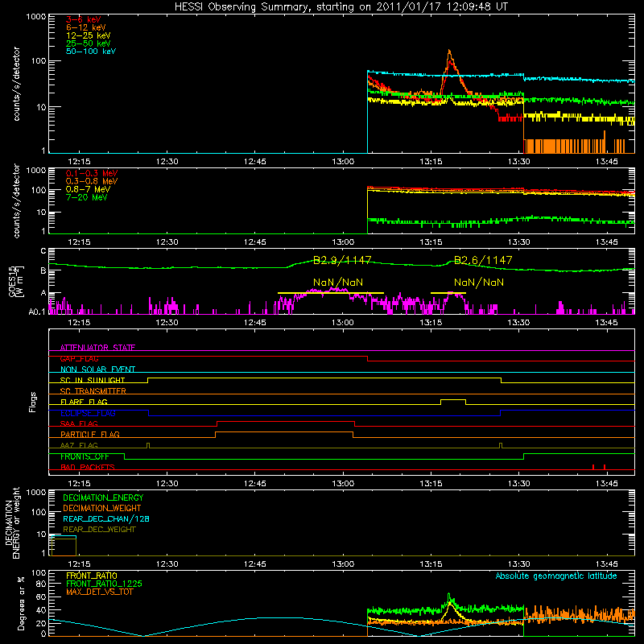Screen dimensions: 644x644
Task: Click the FRONT_RATIO_1225 legend entry
Action: tap(105, 584)
